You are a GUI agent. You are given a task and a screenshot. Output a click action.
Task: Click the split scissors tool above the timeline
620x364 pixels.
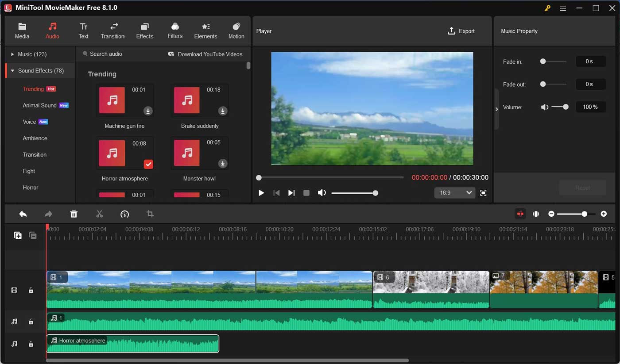[100, 214]
